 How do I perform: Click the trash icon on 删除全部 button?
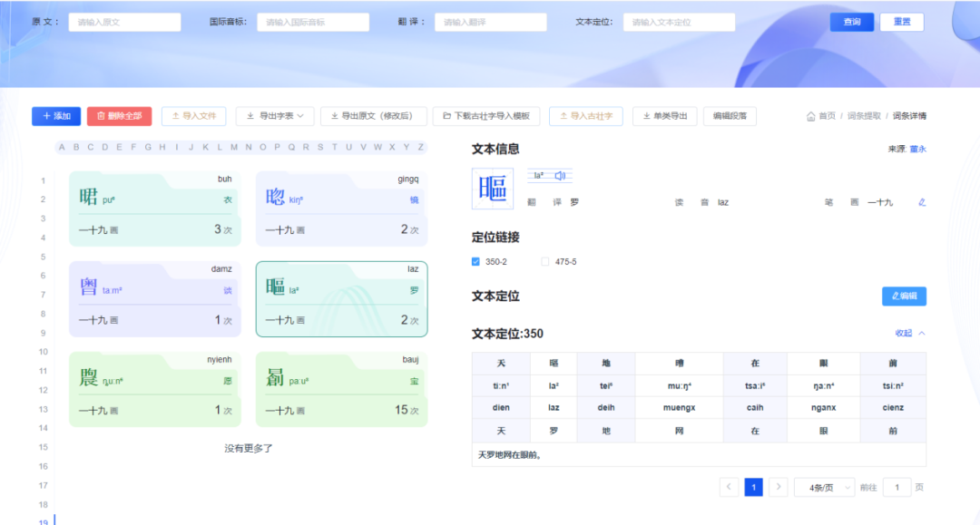pyautogui.click(x=103, y=116)
